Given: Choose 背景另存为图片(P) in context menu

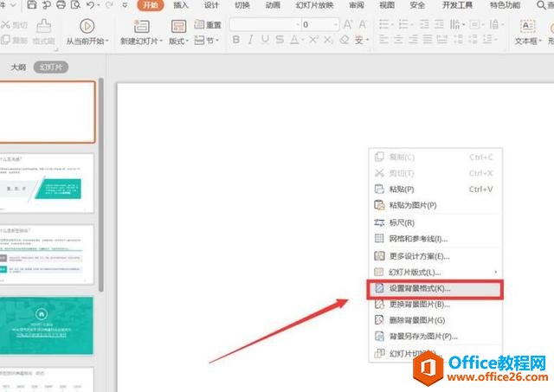Looking at the screenshot, I should click(435, 336).
